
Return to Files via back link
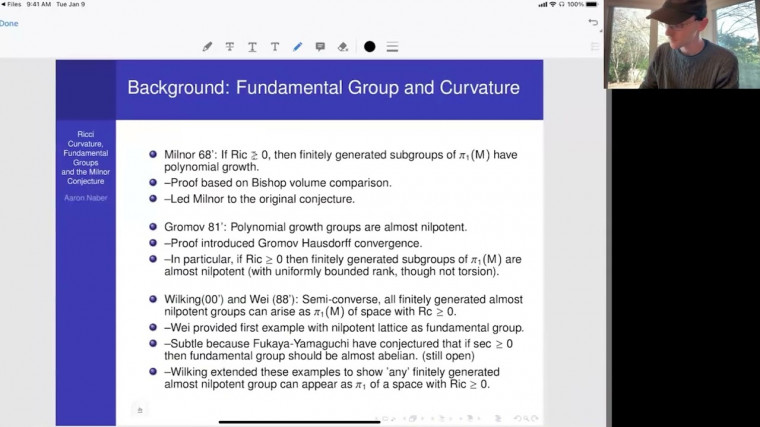click(x=11, y=4)
